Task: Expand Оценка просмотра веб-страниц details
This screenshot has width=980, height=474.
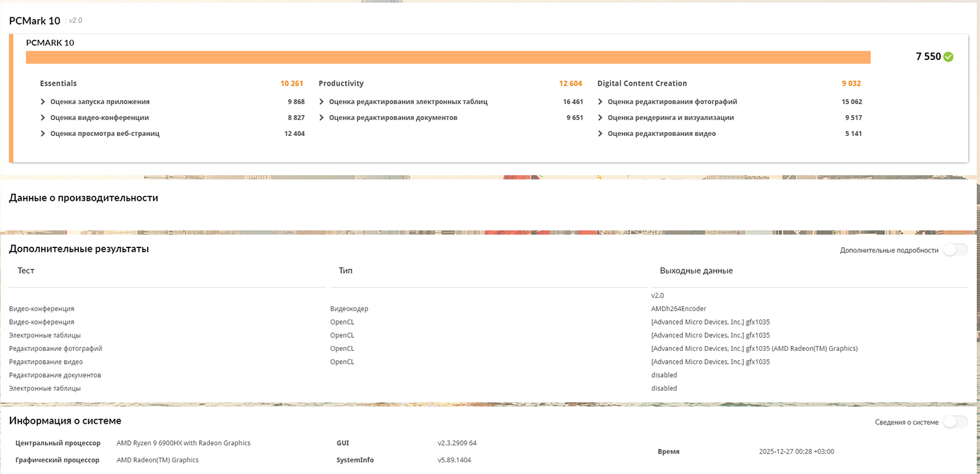Action: pyautogui.click(x=43, y=134)
